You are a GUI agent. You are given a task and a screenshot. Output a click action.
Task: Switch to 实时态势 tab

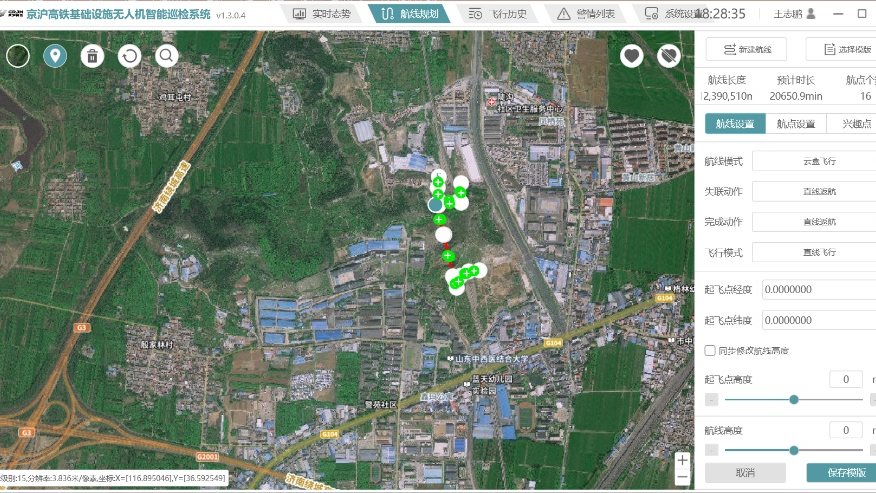pyautogui.click(x=322, y=14)
